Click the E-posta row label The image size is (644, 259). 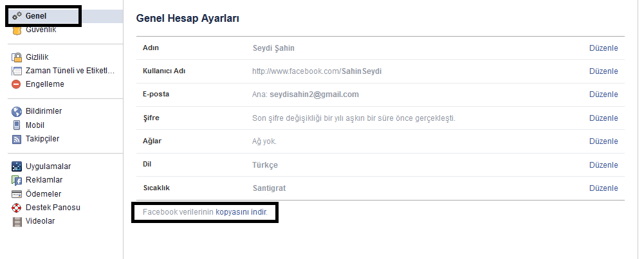[156, 94]
